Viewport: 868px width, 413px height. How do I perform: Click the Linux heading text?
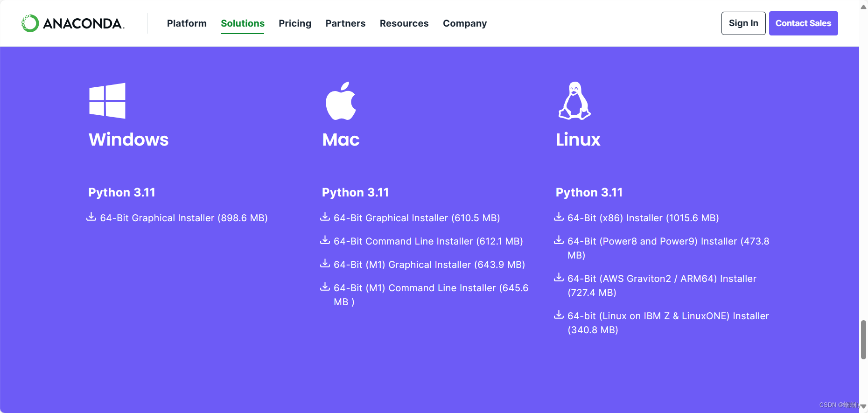tap(578, 140)
